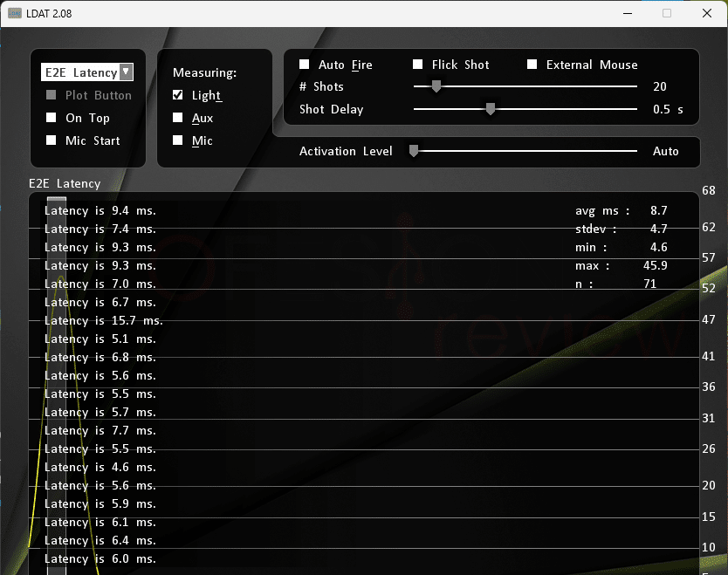Enable the External Mouse checkbox
This screenshot has height=575, width=728.
pos(532,64)
